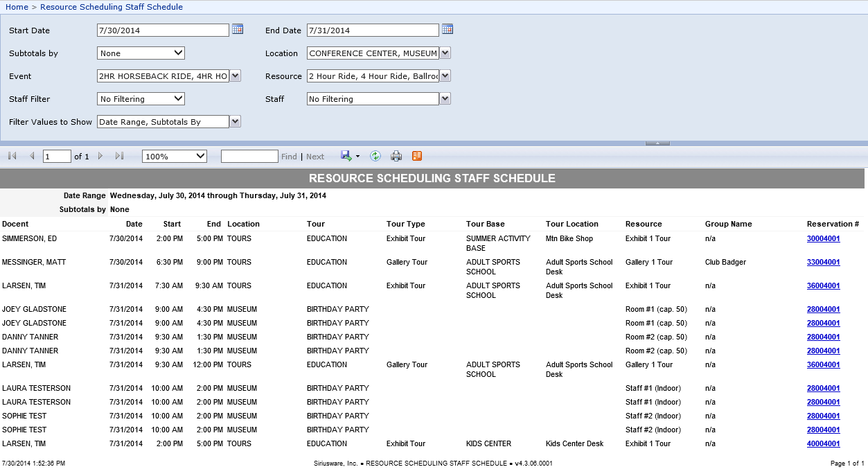Click the export (save) report icon
The image size is (868, 476).
click(x=346, y=156)
